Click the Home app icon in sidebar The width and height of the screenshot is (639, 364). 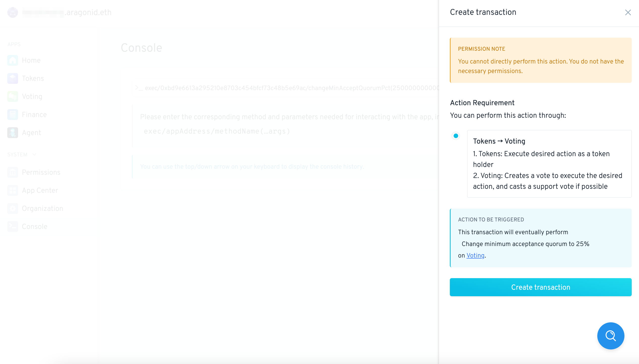pos(13,60)
